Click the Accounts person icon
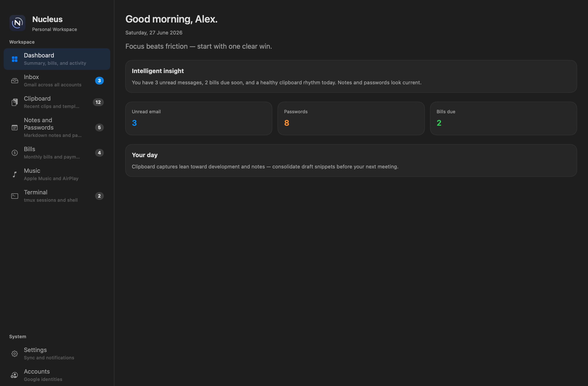This screenshot has height=386, width=588. 14,375
